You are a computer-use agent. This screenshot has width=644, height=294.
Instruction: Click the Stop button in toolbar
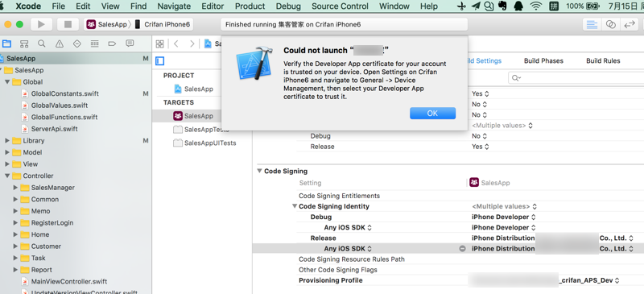coord(68,24)
